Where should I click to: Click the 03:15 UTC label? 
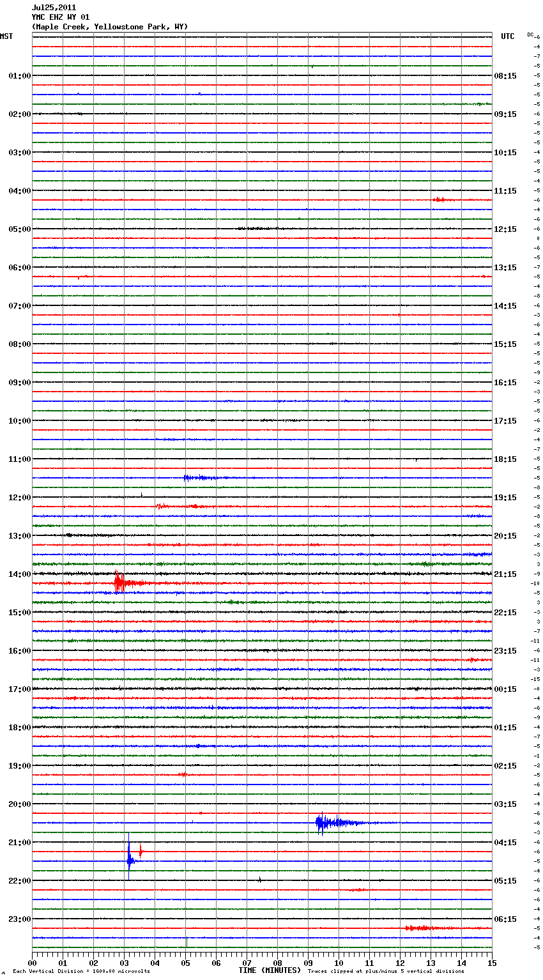505,804
